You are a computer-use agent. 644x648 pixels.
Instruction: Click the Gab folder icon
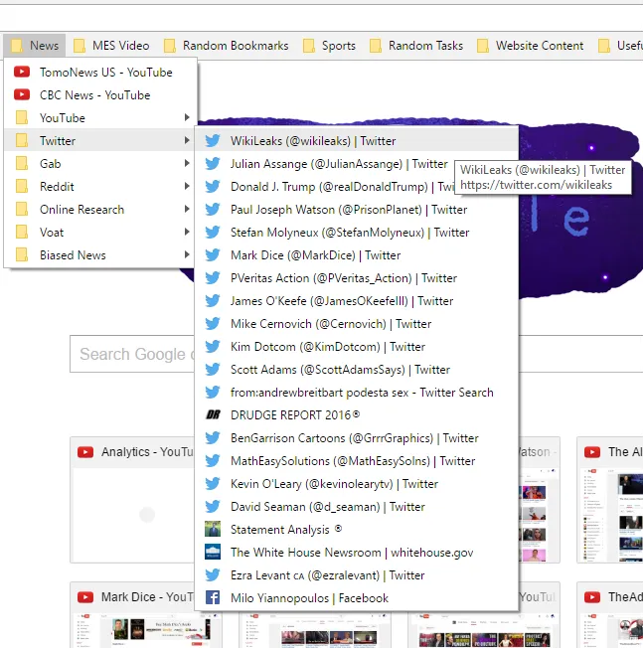22,163
